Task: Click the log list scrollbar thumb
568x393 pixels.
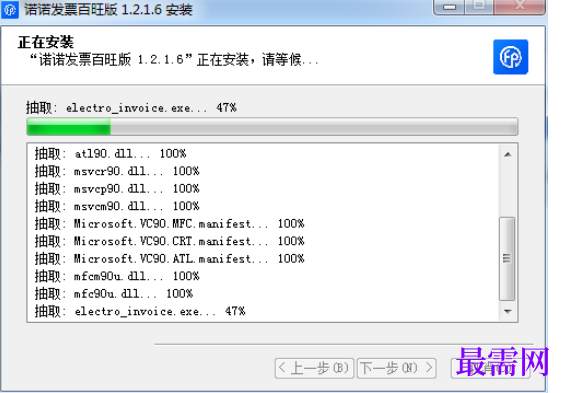Action: [507, 259]
